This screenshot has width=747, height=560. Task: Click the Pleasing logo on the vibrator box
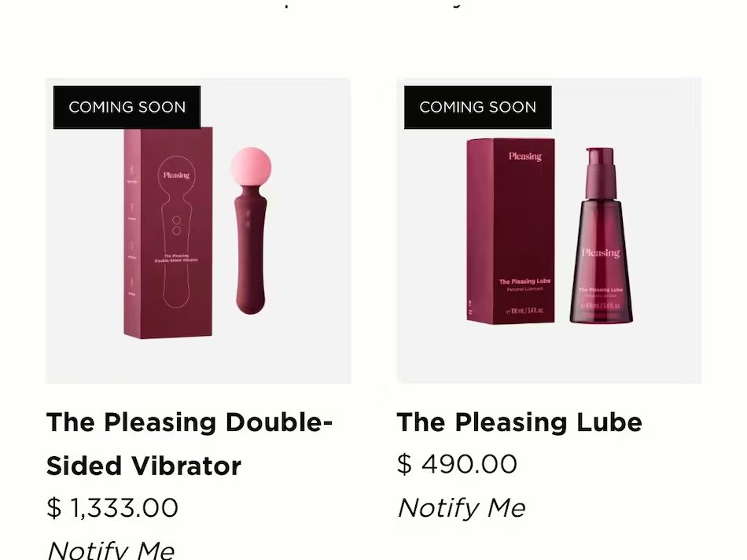pyautogui.click(x=176, y=175)
